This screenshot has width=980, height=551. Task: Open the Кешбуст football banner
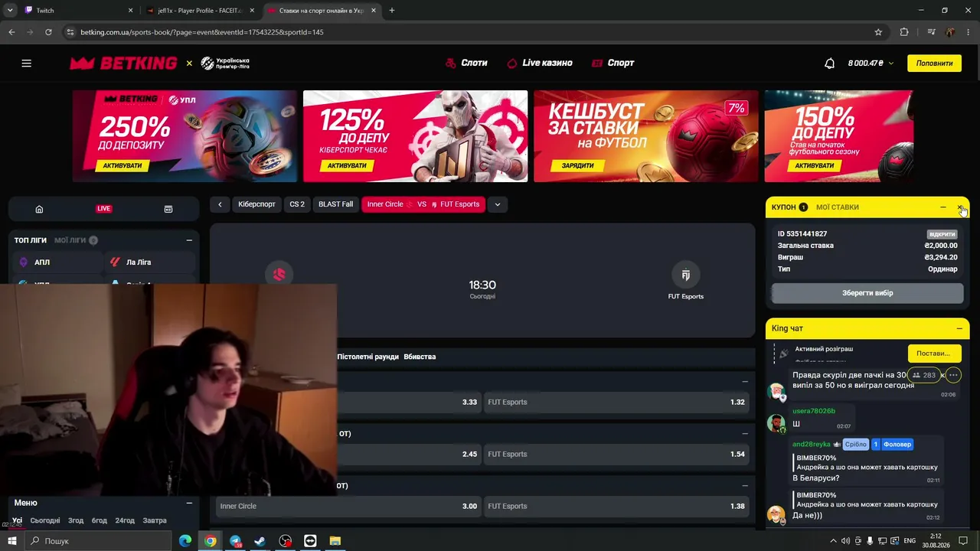pos(646,136)
